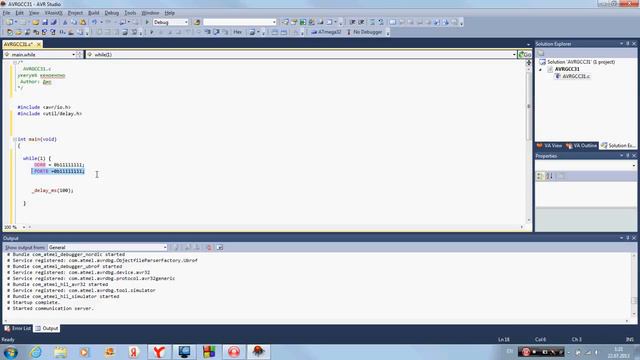Toggle the Hex display button
This screenshot has height=360, width=640.
pyautogui.click(x=238, y=32)
